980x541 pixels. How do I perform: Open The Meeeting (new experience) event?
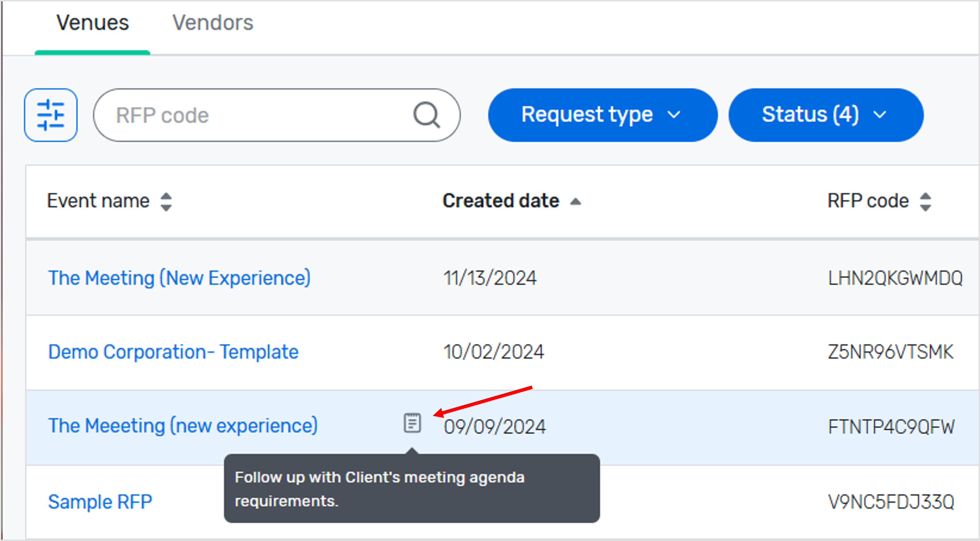click(183, 425)
